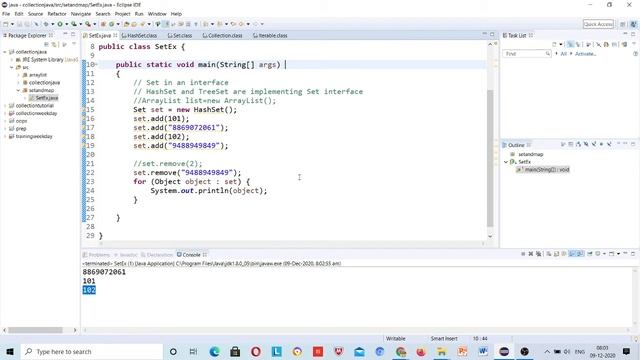This screenshot has height=360, width=640.
Task: Collapse the collectionjava project
Action: (5, 52)
